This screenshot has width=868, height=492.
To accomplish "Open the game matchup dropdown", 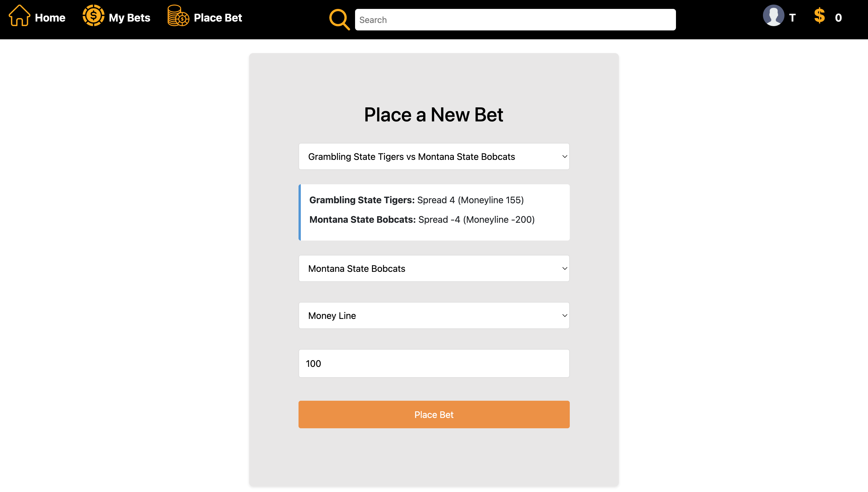I will 434,156.
